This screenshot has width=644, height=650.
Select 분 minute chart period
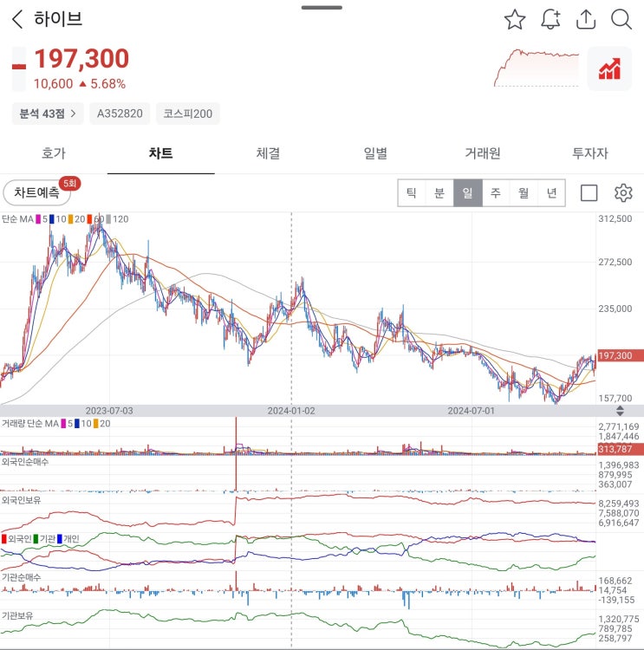[439, 192]
